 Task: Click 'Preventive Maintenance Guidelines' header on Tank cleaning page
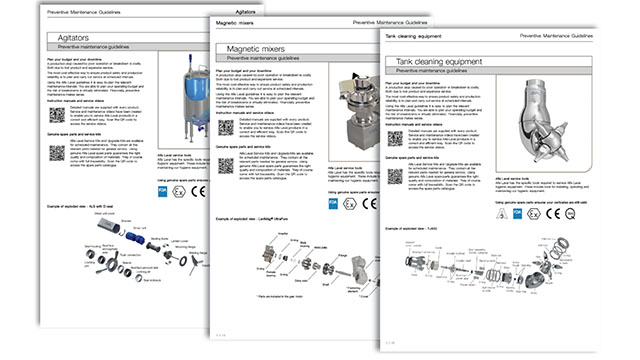click(556, 36)
